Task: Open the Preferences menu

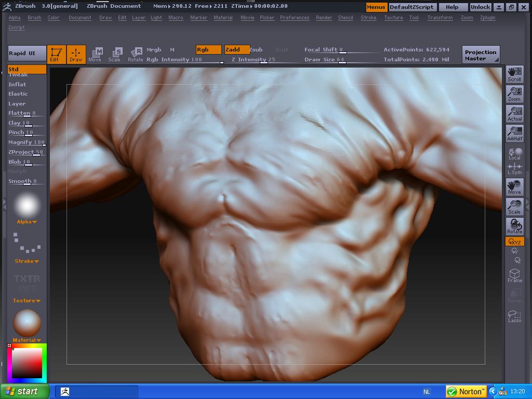Action: point(295,18)
